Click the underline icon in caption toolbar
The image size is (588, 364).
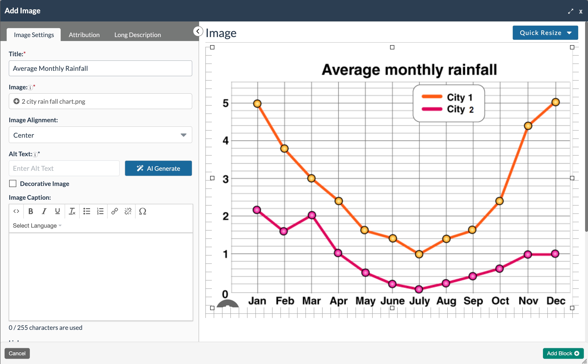(57, 211)
